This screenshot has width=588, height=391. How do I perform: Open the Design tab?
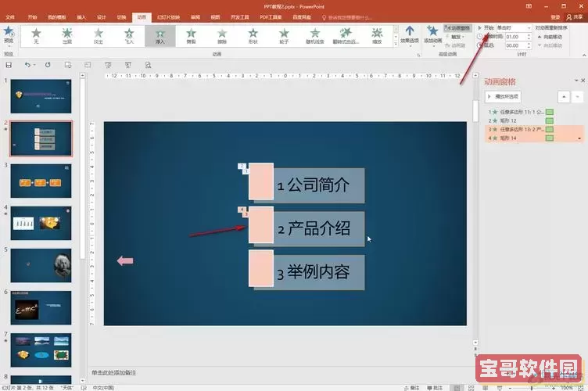(101, 17)
